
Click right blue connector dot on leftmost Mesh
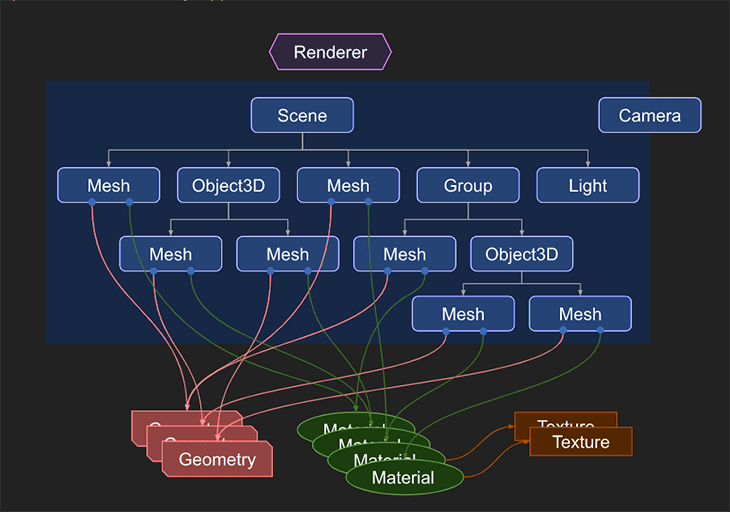(129, 202)
